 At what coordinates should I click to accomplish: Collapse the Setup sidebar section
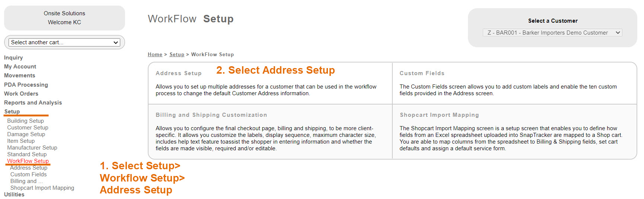(12, 112)
